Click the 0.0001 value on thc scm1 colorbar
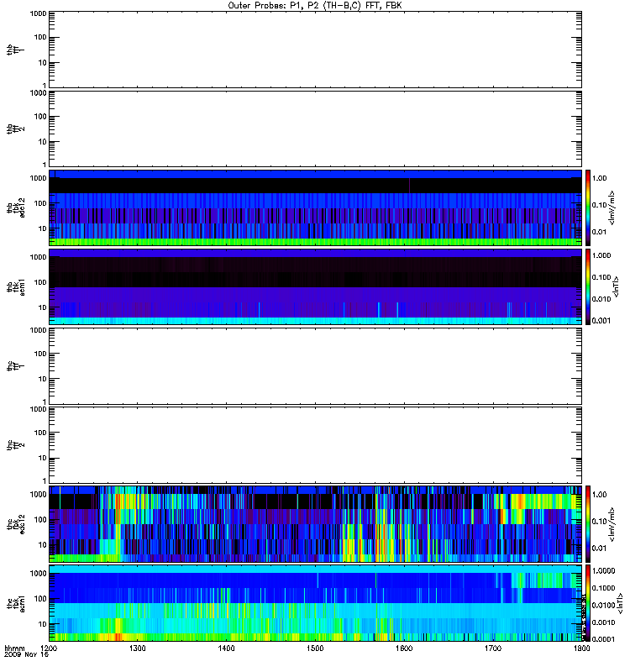 603,639
